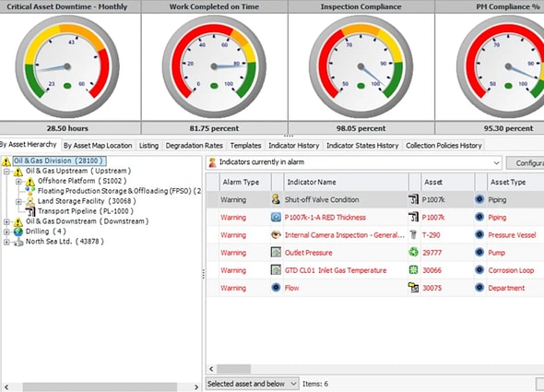Click the Transport Pipeline icon

point(30,211)
